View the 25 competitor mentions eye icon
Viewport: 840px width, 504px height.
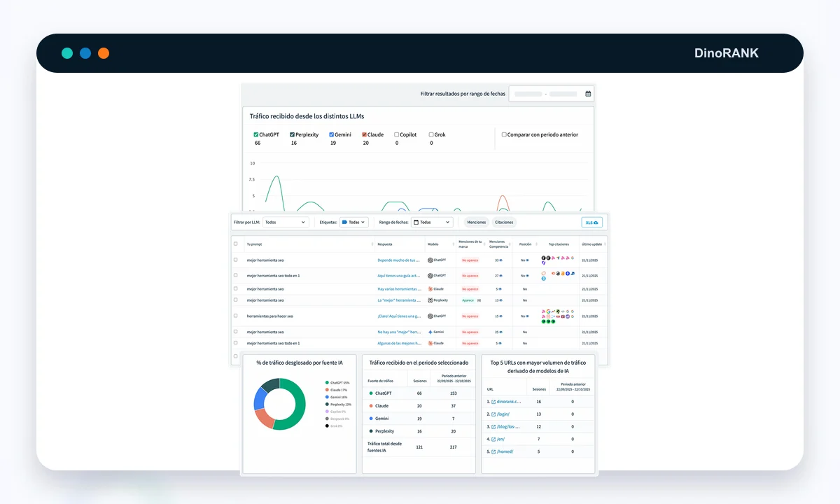[501, 332]
